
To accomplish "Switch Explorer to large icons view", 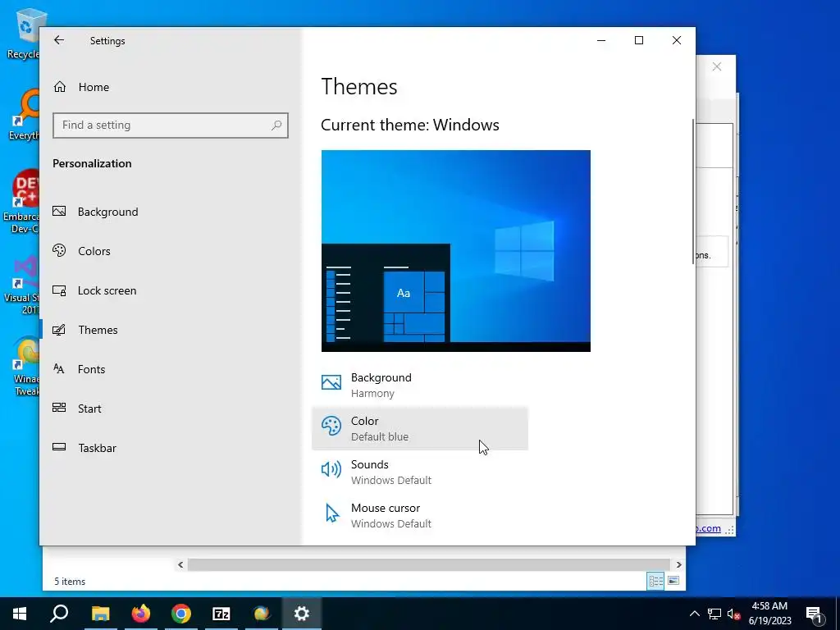I will (x=674, y=582).
